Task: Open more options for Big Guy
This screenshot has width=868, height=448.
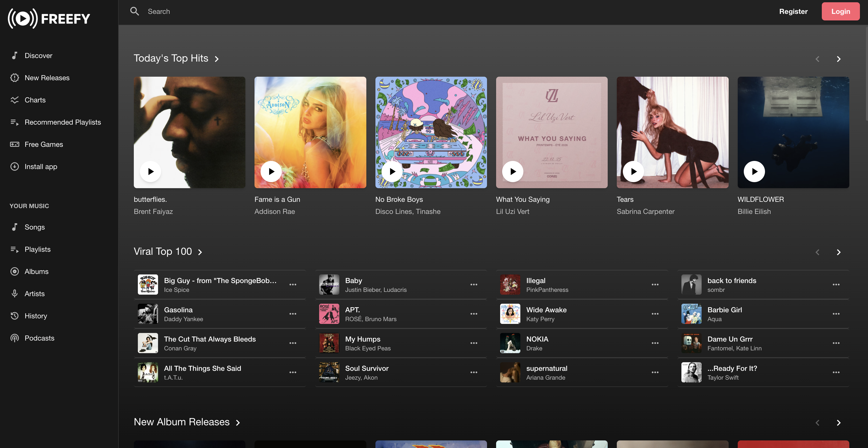Action: click(x=293, y=285)
